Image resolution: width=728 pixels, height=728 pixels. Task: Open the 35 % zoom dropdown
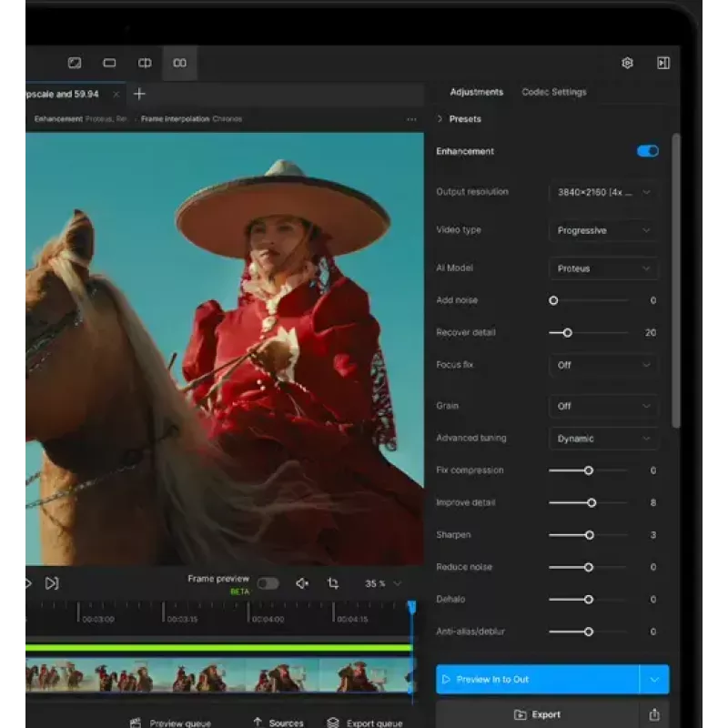tap(383, 583)
